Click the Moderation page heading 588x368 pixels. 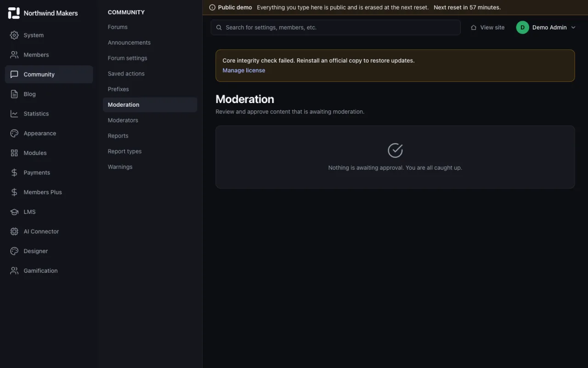tap(245, 99)
